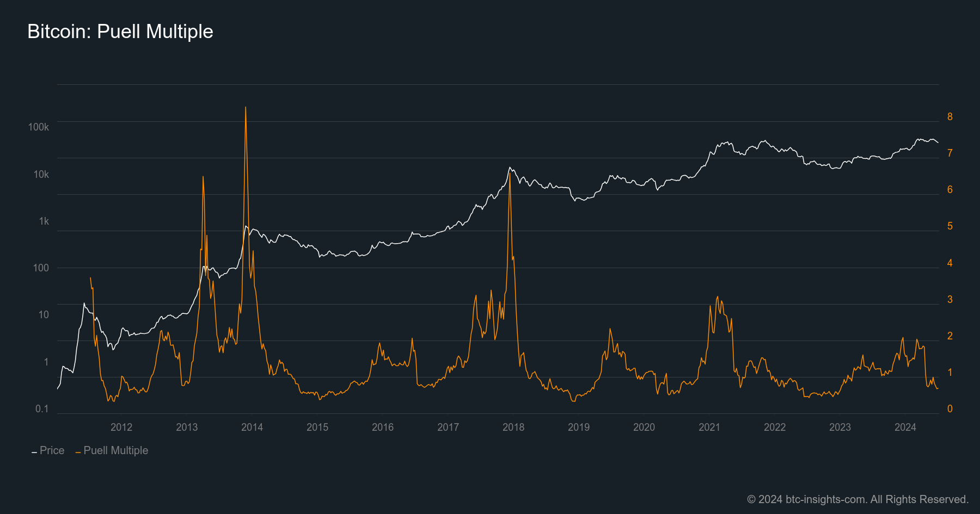Click the orange 0 on the right axis
980x514 pixels.
(x=950, y=408)
